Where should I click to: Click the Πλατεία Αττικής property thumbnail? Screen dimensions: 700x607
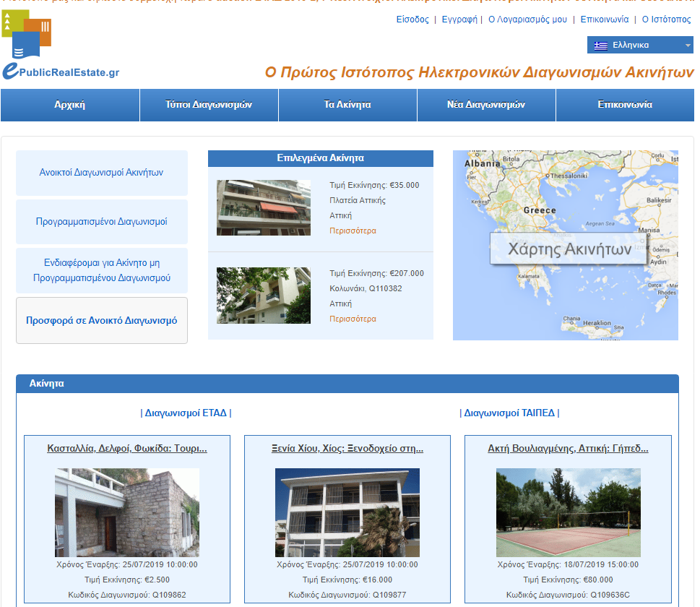pos(264,207)
